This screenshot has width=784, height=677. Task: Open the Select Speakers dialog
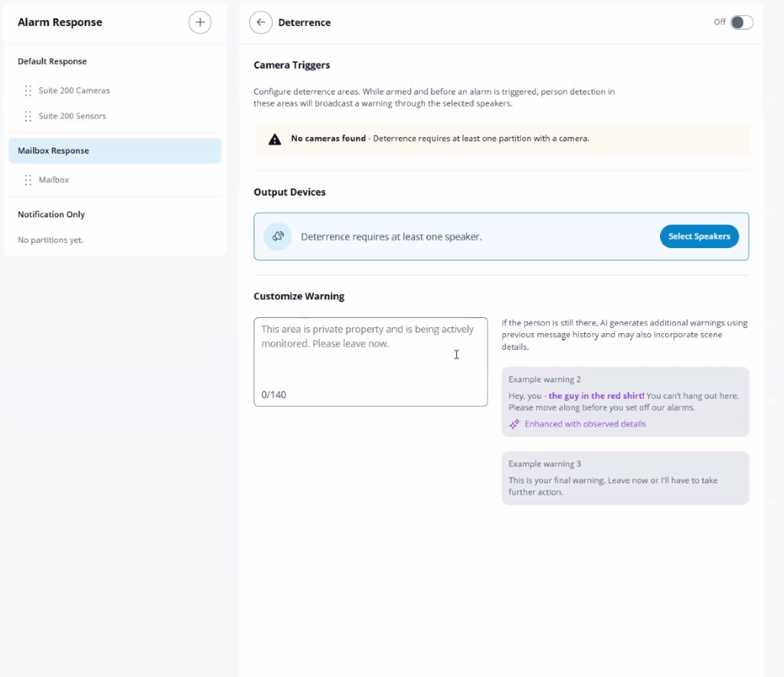tap(699, 237)
